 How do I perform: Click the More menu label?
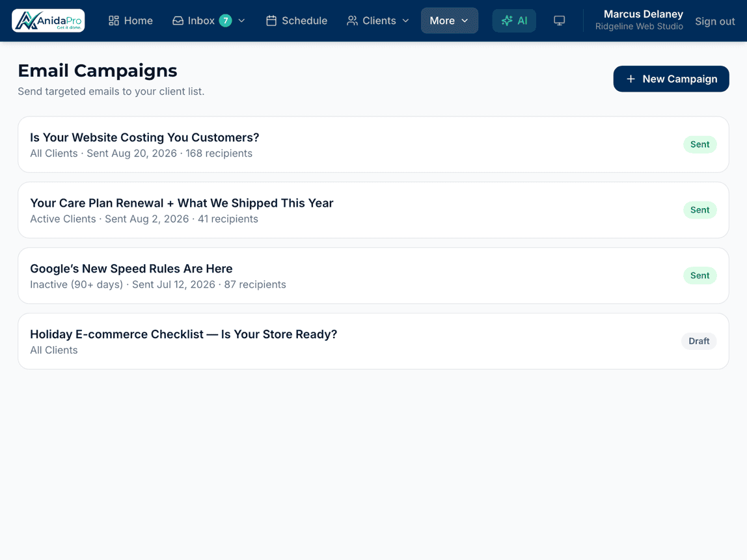pos(442,20)
